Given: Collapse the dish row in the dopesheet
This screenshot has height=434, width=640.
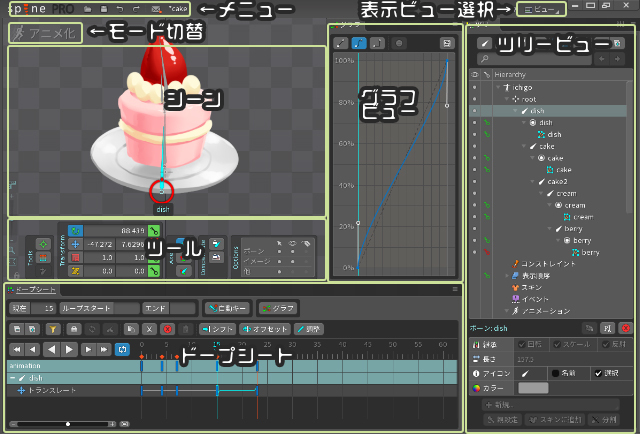Looking at the screenshot, I should 12,378.
